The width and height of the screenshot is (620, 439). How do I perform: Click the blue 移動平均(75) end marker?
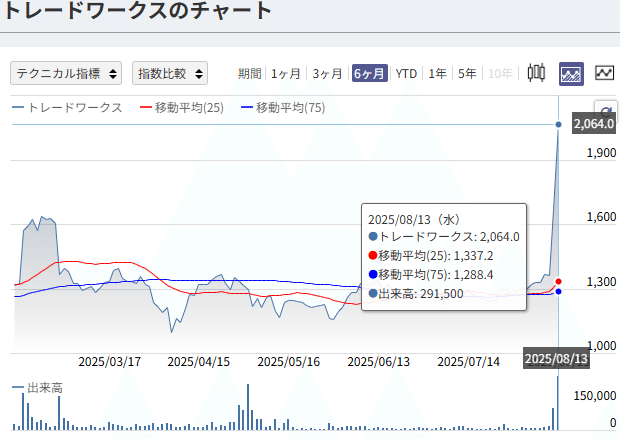[x=558, y=291]
